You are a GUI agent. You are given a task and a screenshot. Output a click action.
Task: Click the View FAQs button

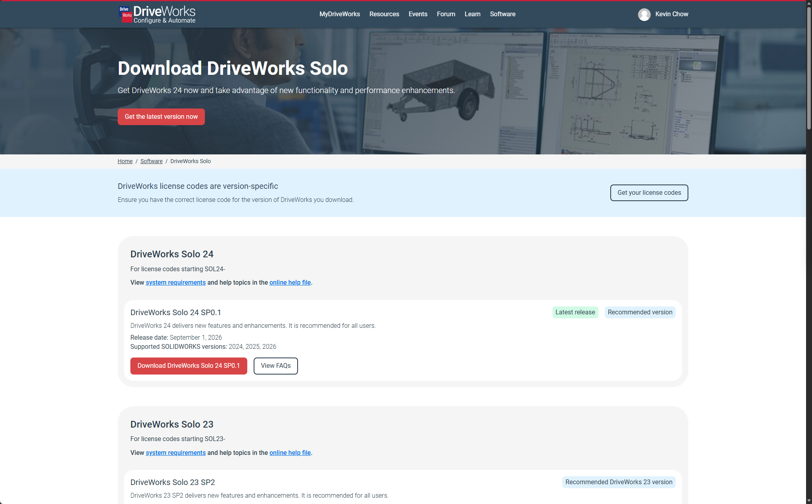click(x=276, y=366)
